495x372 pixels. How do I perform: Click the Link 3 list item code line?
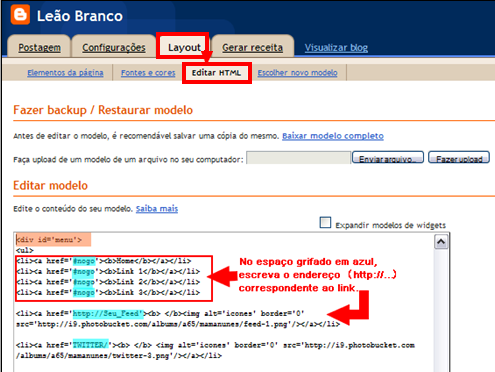pyautogui.click(x=108, y=293)
